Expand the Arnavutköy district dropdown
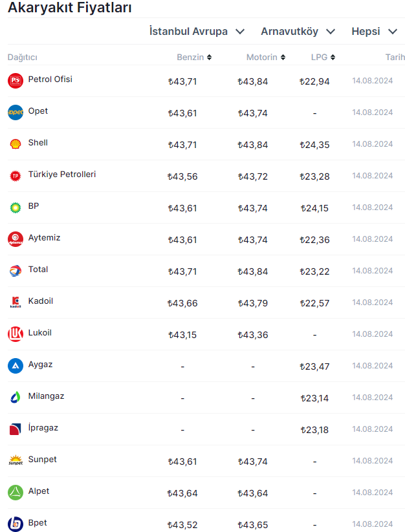The height and width of the screenshot is (532, 405). pos(298,31)
